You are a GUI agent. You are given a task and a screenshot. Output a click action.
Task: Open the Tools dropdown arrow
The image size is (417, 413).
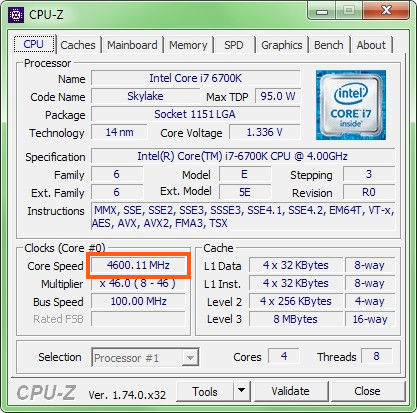[242, 391]
